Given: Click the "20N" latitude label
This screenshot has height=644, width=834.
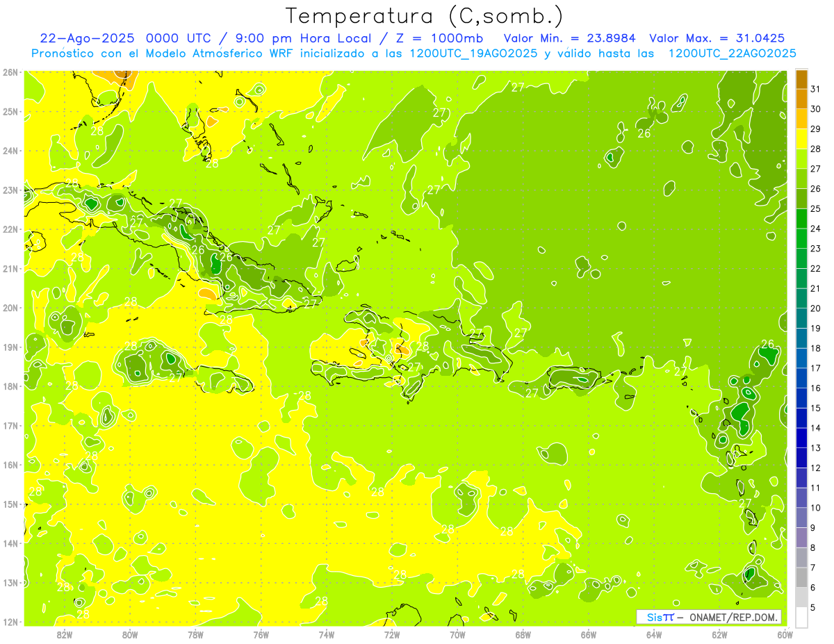Looking at the screenshot, I should tap(10, 308).
